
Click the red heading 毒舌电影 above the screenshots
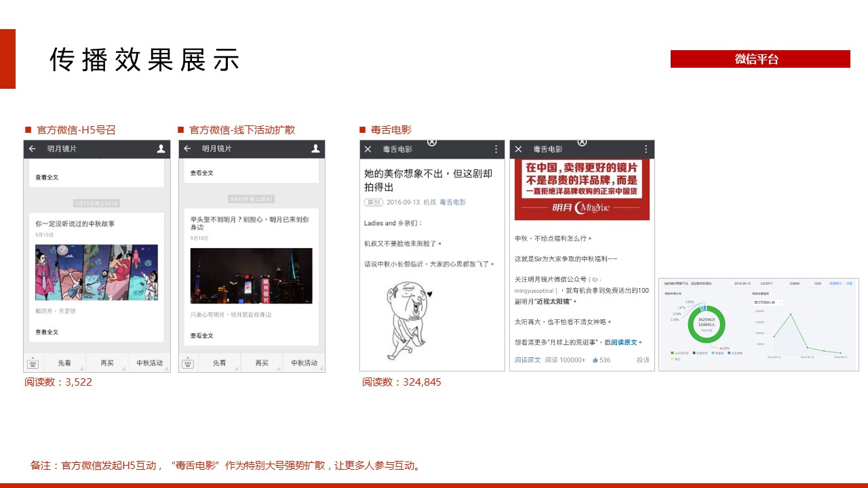(391, 130)
